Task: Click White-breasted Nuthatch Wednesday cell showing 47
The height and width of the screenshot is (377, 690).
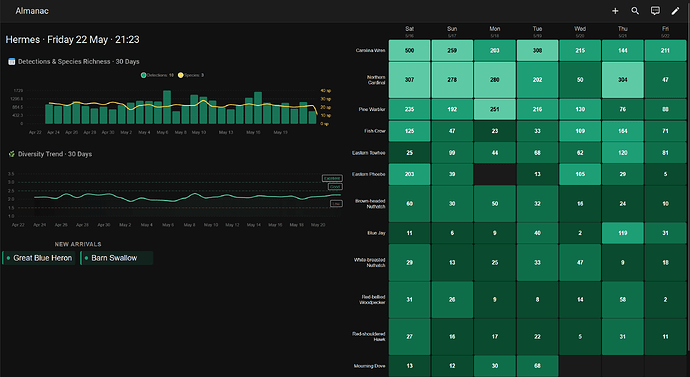Action: point(580,263)
